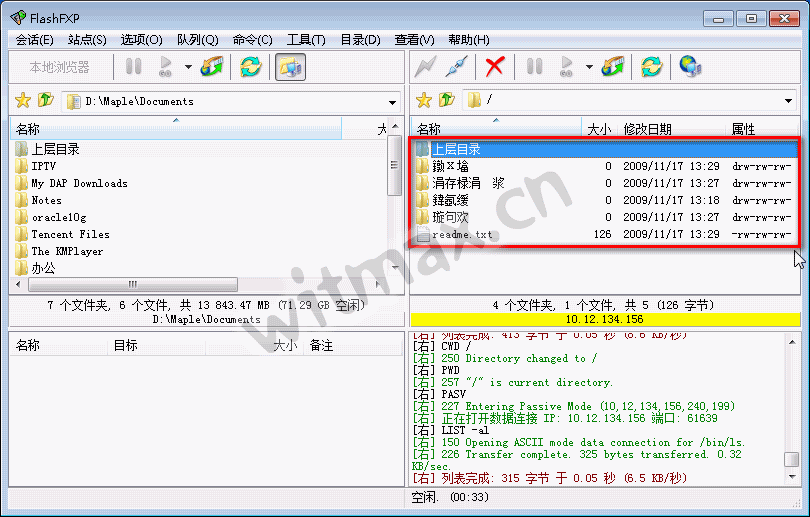Select the IPTV folder
Viewport: 810px width, 517px height.
coord(36,166)
